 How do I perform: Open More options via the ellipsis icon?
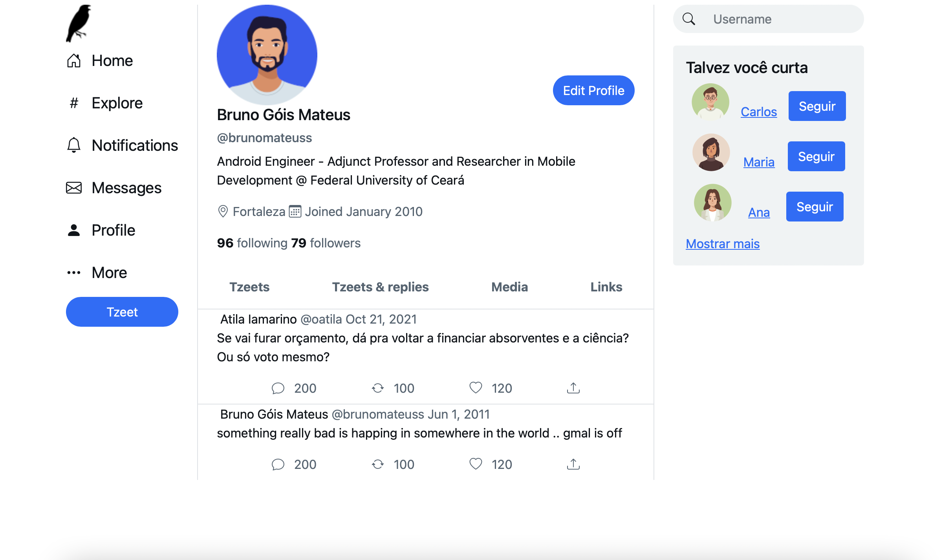coord(74,273)
